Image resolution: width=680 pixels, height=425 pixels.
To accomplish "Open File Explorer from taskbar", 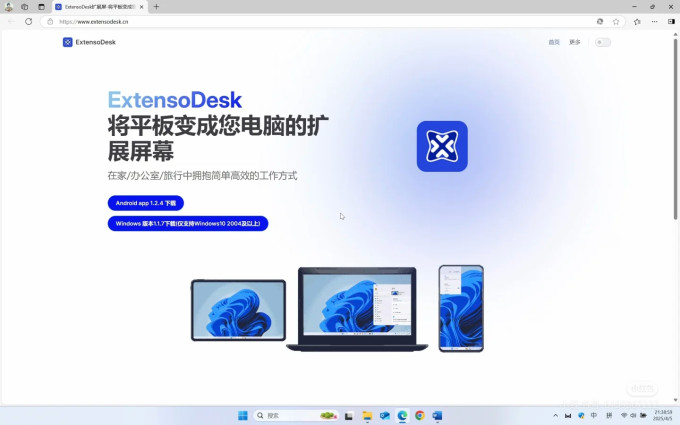I will (367, 415).
